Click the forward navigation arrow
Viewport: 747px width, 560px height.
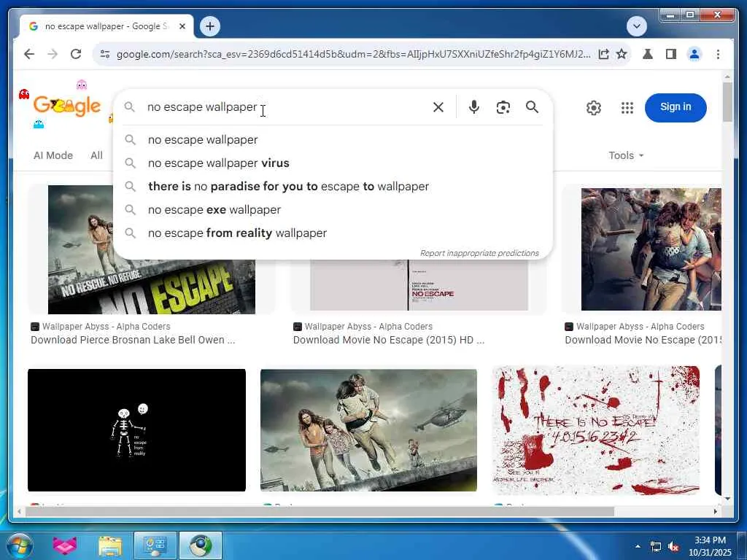coord(53,54)
